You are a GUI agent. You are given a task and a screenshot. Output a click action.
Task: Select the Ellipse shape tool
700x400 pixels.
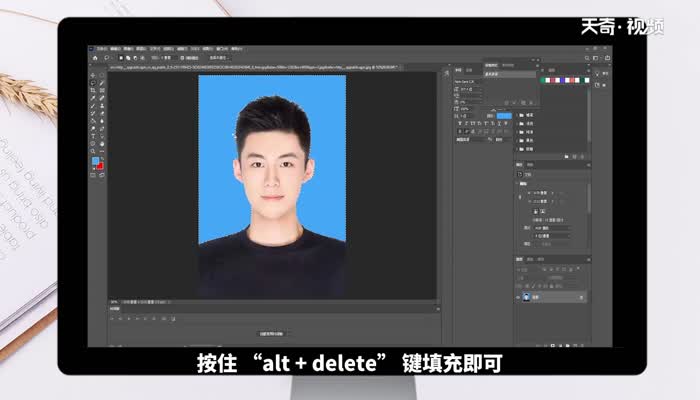coord(93,143)
